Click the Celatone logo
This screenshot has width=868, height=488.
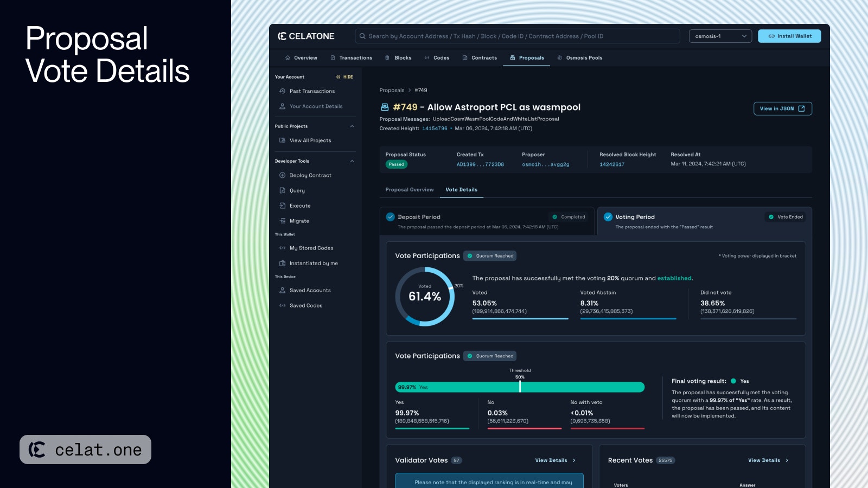(x=306, y=36)
